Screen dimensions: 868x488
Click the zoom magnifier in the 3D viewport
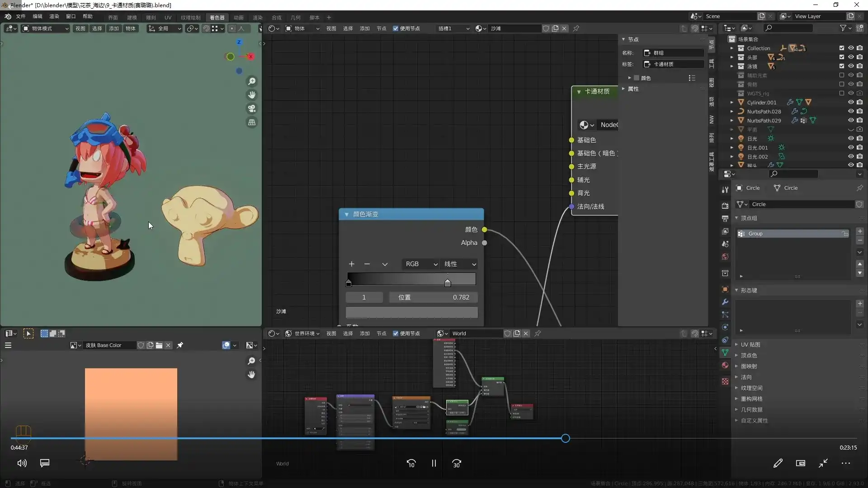(252, 81)
